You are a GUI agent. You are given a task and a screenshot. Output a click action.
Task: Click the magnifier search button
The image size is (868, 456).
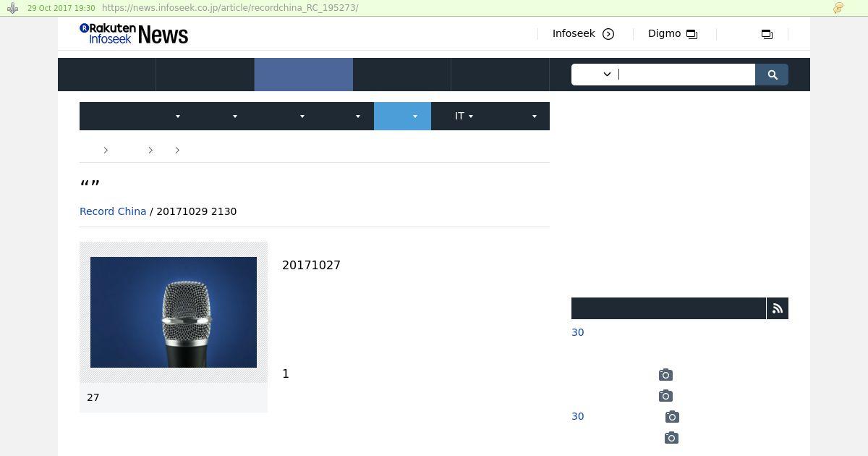click(x=772, y=75)
